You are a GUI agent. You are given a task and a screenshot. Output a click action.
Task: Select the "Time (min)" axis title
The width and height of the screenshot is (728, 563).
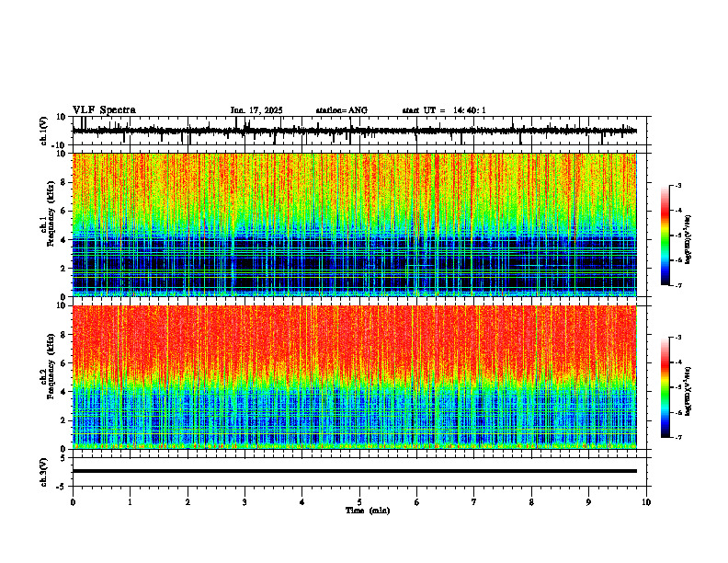[x=368, y=511]
